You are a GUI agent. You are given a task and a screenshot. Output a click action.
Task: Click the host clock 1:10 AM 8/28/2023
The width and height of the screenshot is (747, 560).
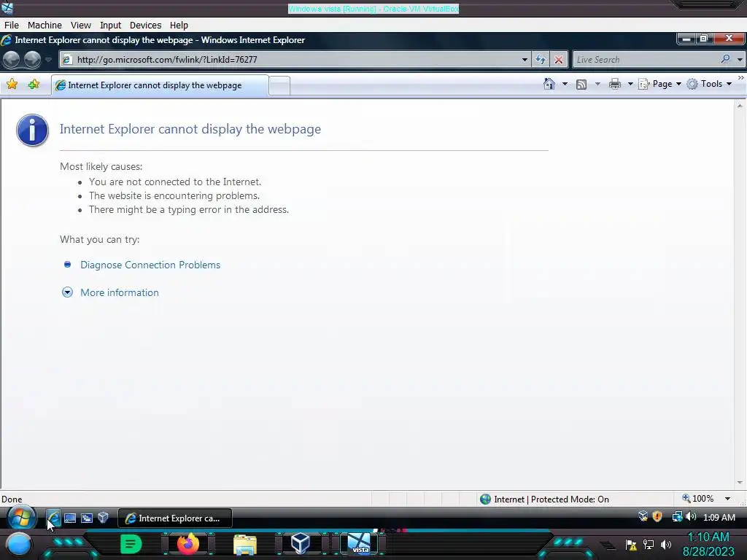[708, 544]
